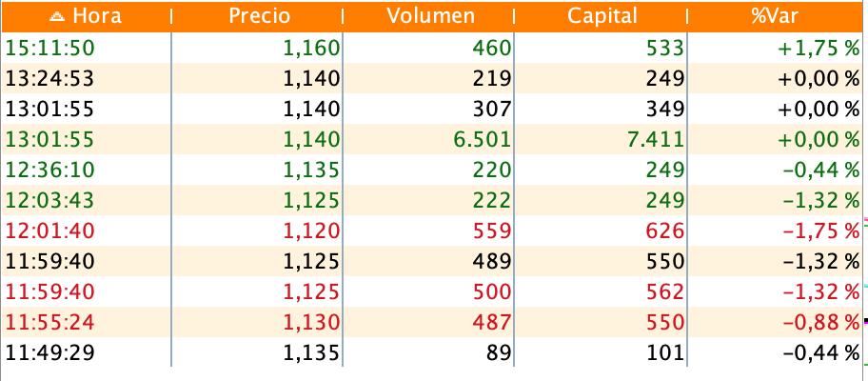Select the 13:24:53 trade time cell
868x381 pixels.
click(49, 79)
